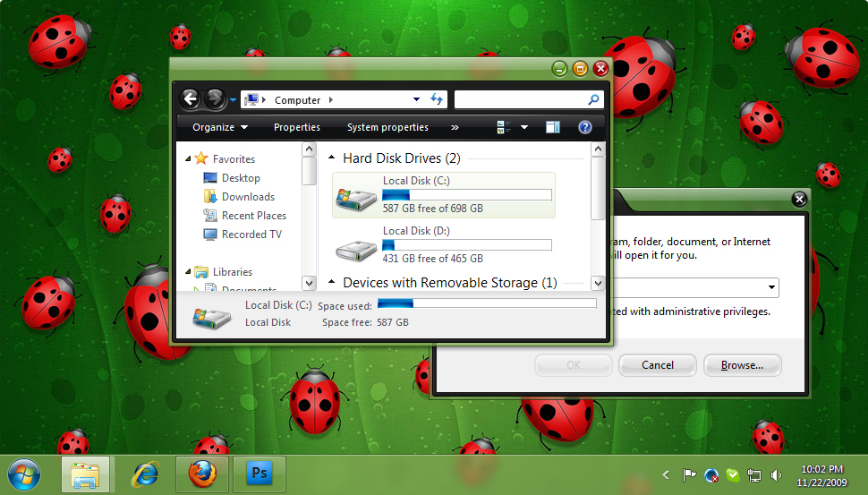Toggle the preview pane icon

(553, 127)
